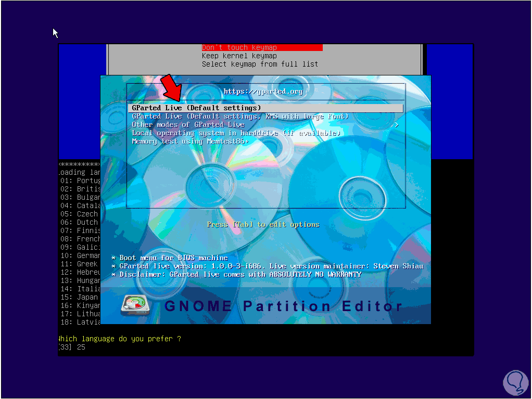
Task: Click the Which language do you prefer prompt
Action: pos(120,339)
